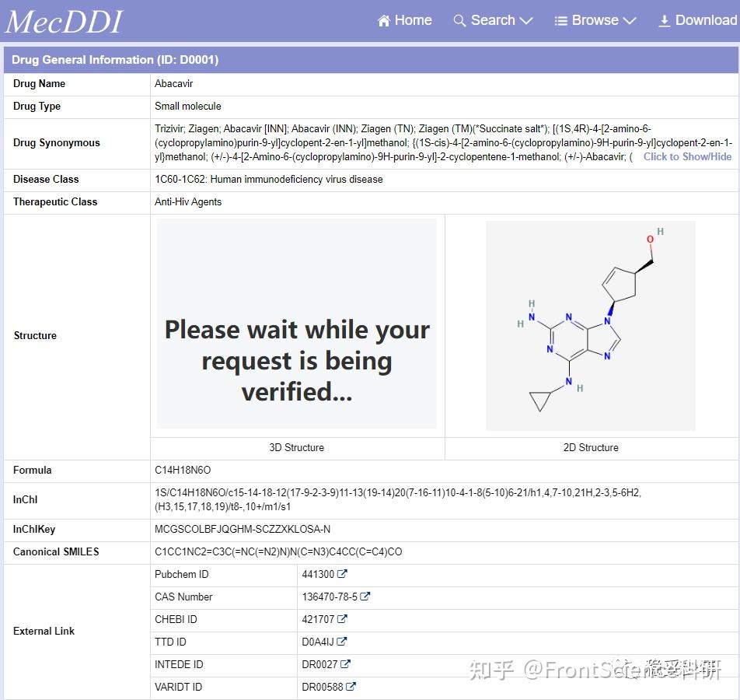Toggle synonyms with Click to Show/Hide
The width and height of the screenshot is (740, 700).
click(x=687, y=156)
